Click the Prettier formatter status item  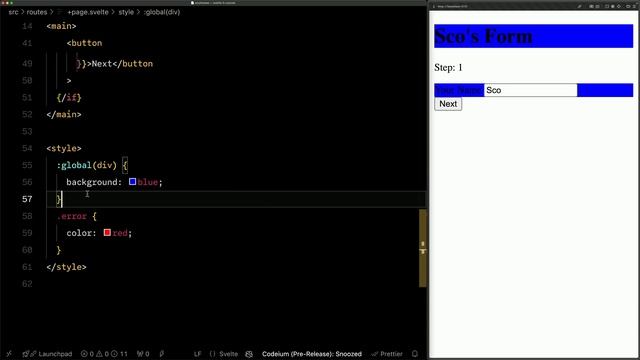387,354
